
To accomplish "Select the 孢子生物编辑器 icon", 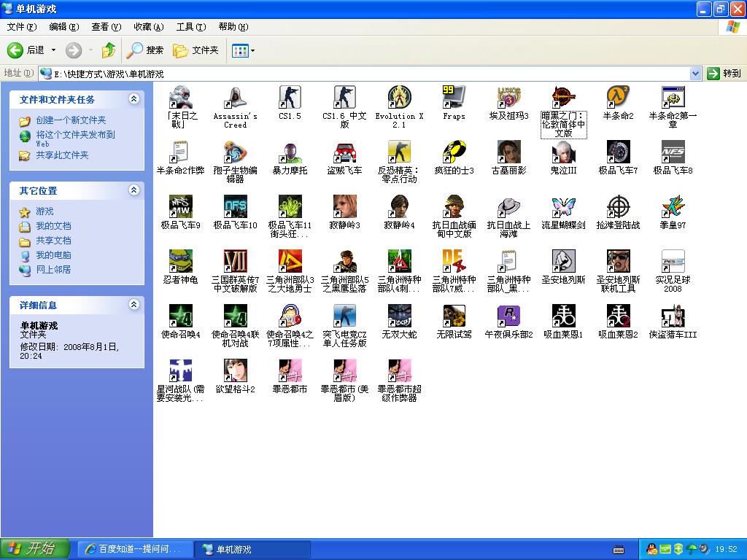I will pos(236,152).
